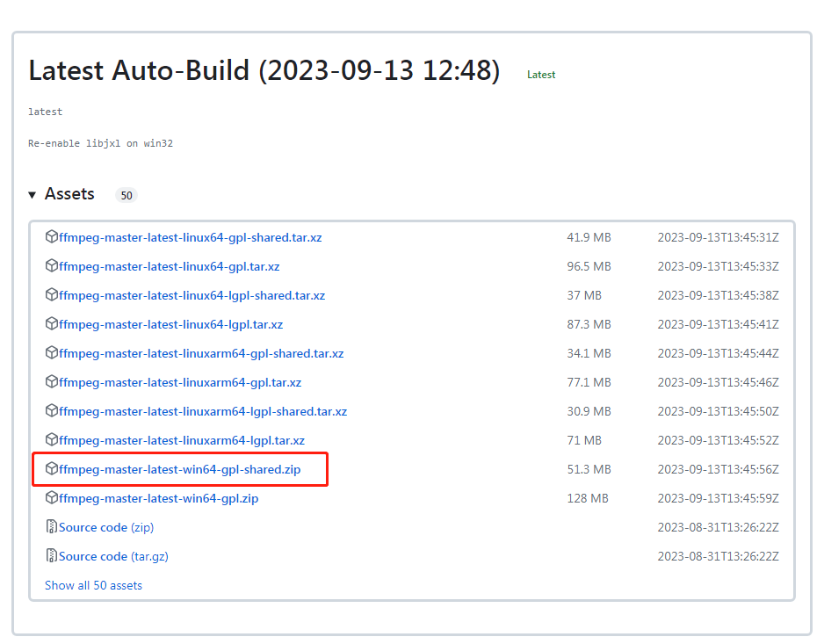This screenshot has width=824, height=644.
Task: Click package icon beside win64-gpl.zip
Action: pyautogui.click(x=52, y=498)
